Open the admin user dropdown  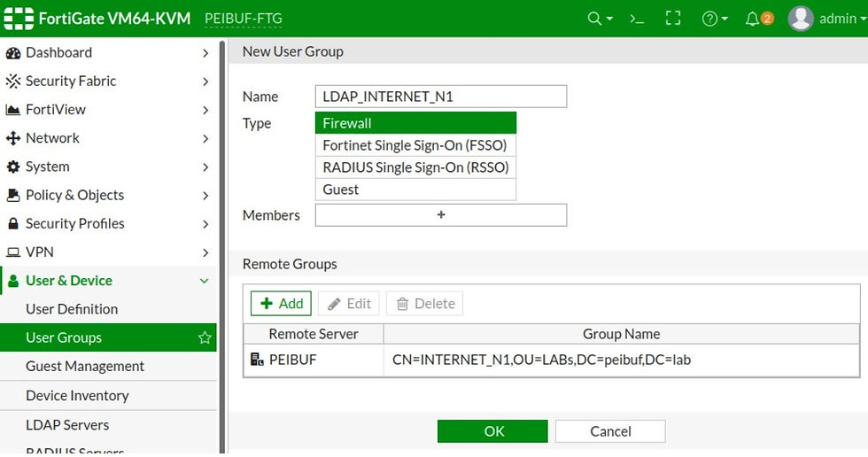[x=841, y=19]
